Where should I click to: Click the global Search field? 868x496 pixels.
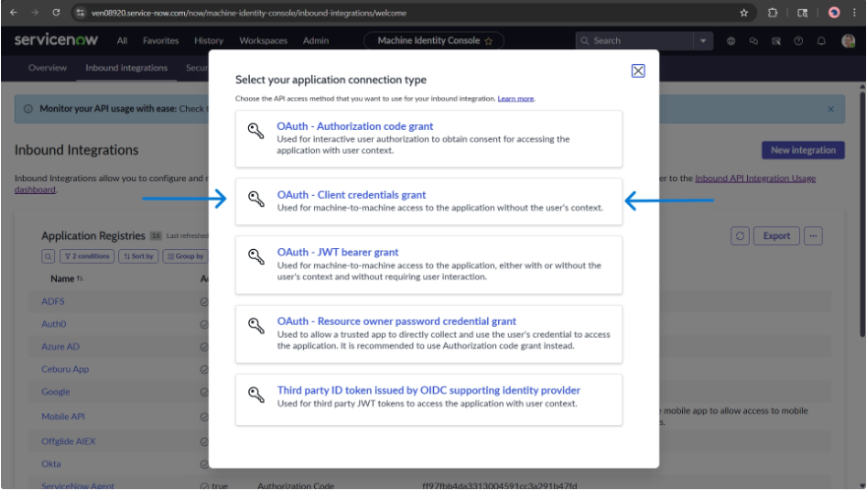pyautogui.click(x=635, y=40)
